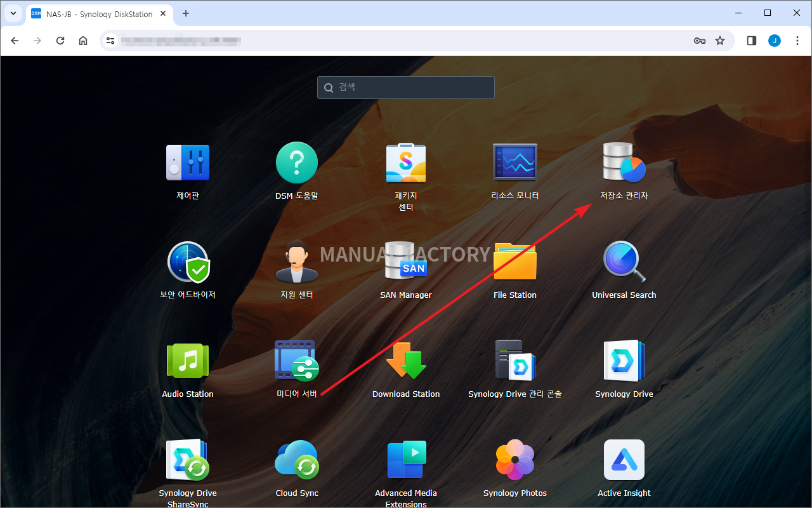The width and height of the screenshot is (812, 508).
Task: Go back in browser history
Action: click(x=15, y=41)
